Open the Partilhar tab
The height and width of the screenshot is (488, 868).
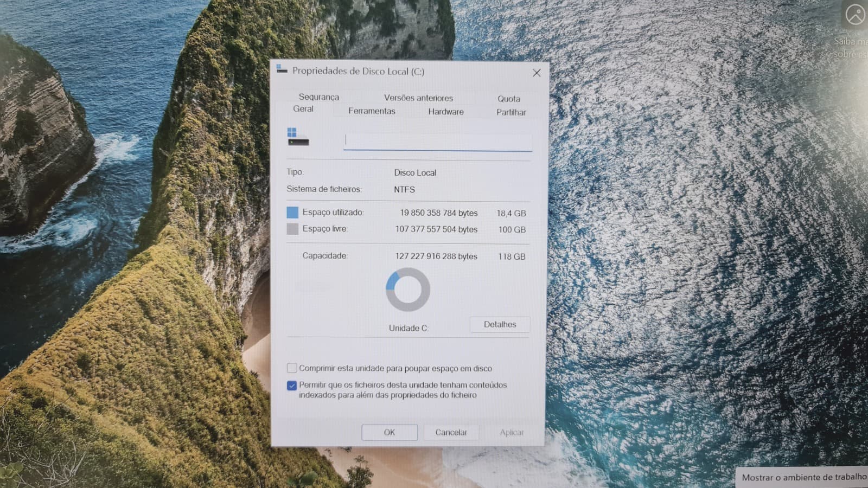coord(511,112)
